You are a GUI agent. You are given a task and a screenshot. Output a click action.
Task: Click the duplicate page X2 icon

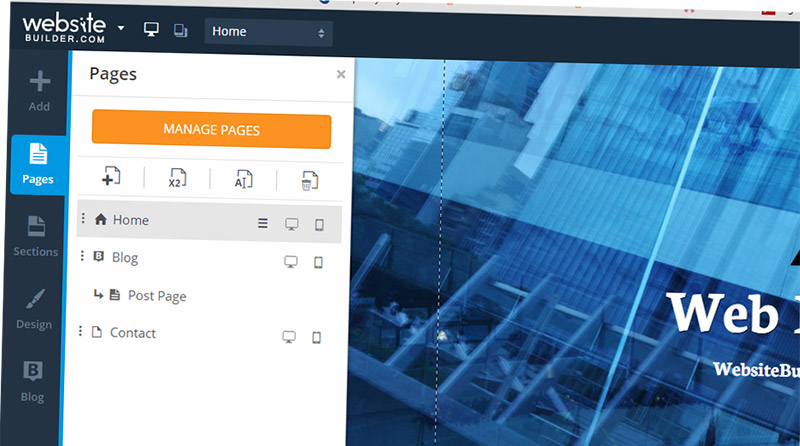pyautogui.click(x=177, y=178)
